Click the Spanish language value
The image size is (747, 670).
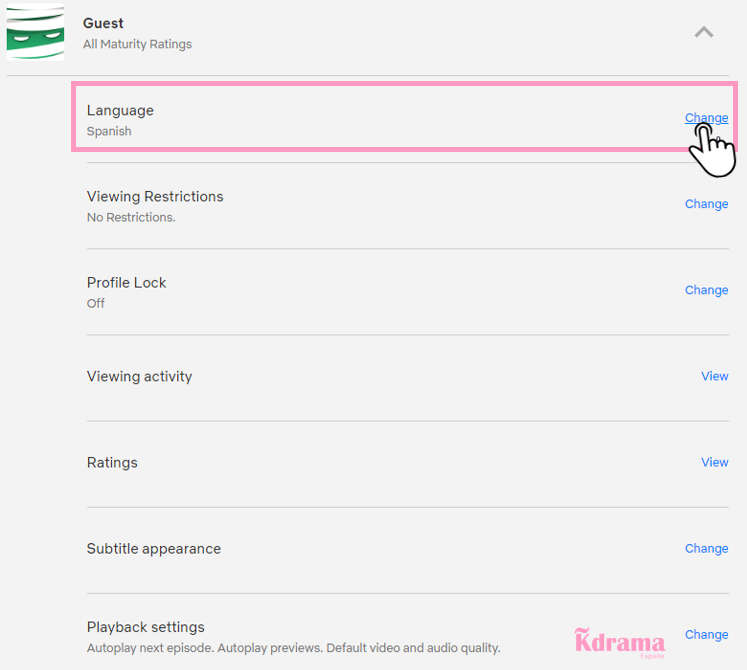(109, 131)
